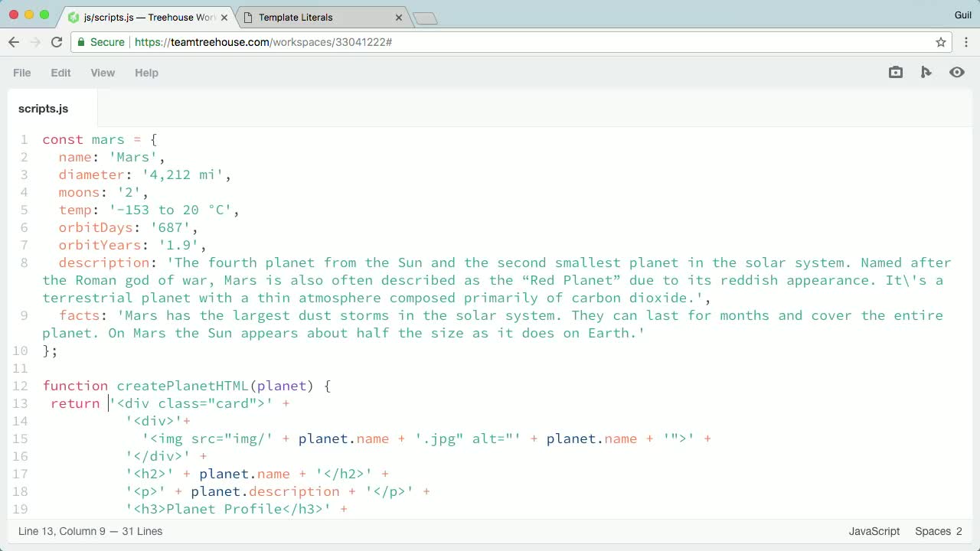The image size is (980, 551).
Task: Take a snapshot using the camera icon
Action: point(896,72)
